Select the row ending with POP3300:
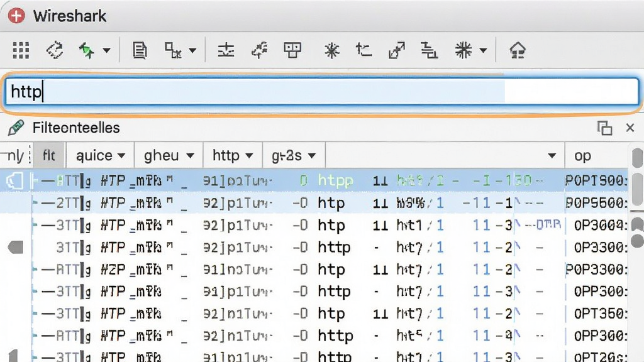This screenshot has width=644, height=362. click(314, 269)
